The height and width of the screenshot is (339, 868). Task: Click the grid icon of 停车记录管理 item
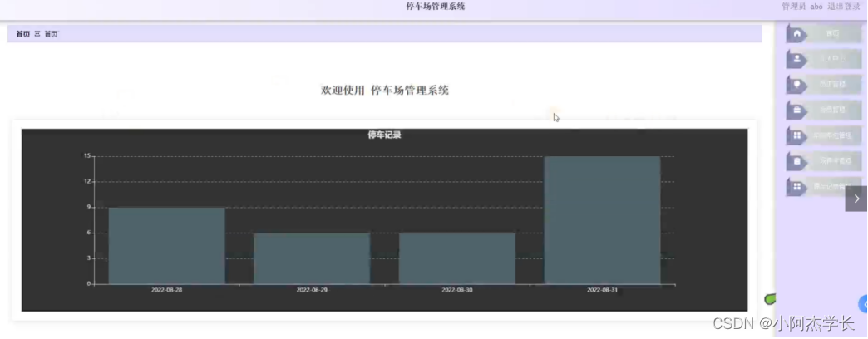pos(797,187)
